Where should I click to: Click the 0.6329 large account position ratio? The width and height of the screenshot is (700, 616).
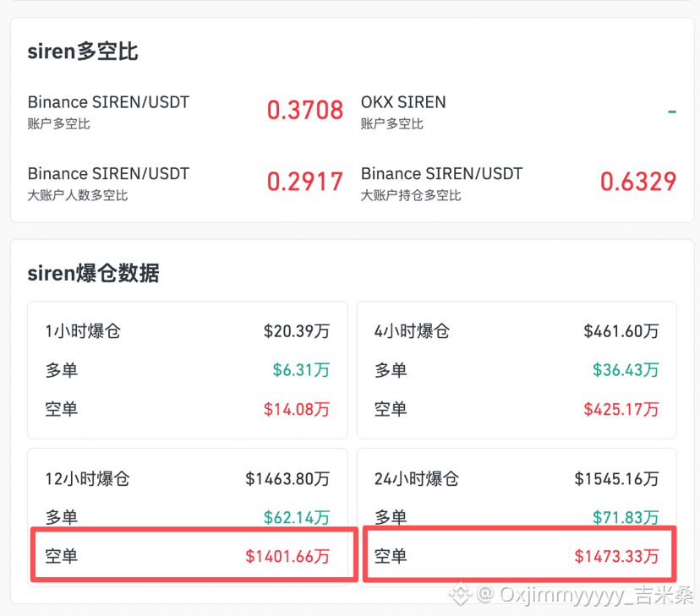pyautogui.click(x=638, y=182)
